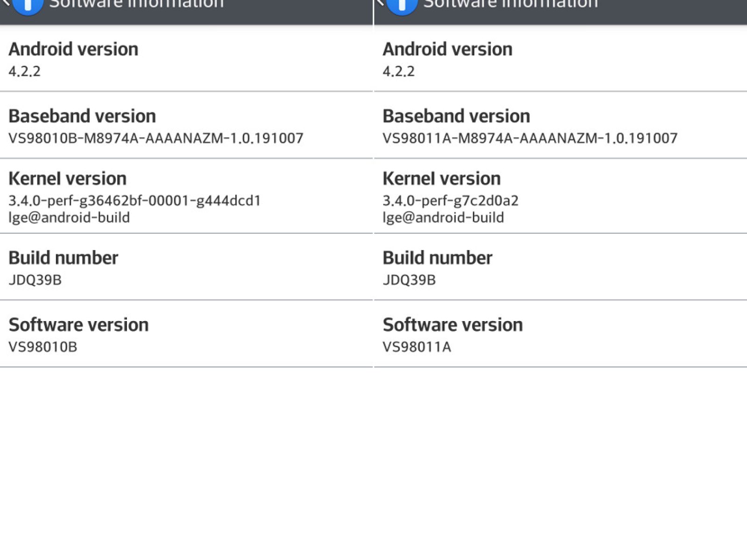Click left Software information header title
Image resolution: width=747 pixels, height=560 pixels.
[136, 4]
